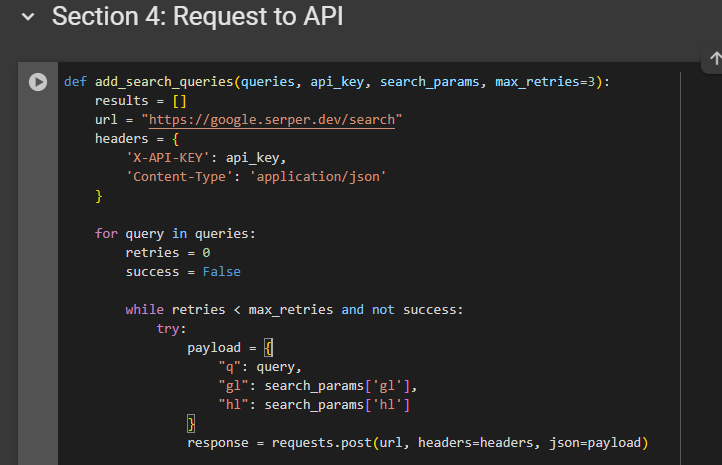The height and width of the screenshot is (465, 722).
Task: Click the 'def add_search_queries' function name
Action: [164, 82]
